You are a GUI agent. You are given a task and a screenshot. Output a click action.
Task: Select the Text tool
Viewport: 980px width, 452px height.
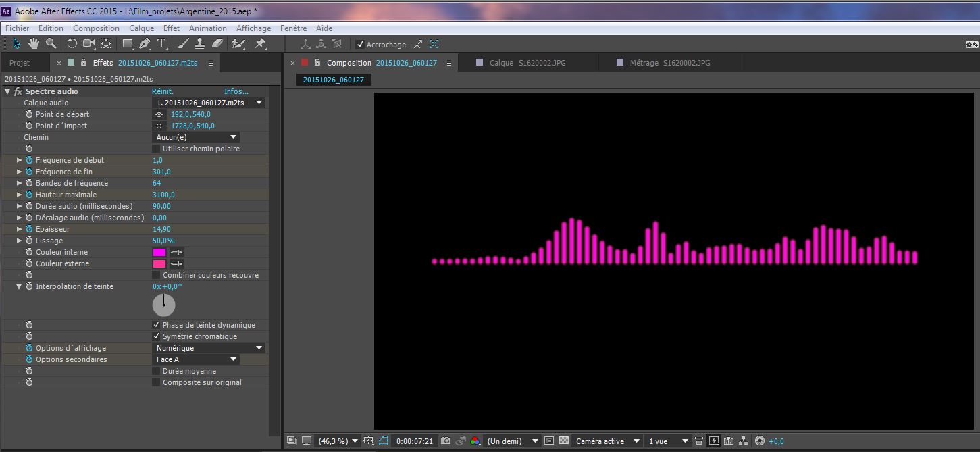point(162,44)
